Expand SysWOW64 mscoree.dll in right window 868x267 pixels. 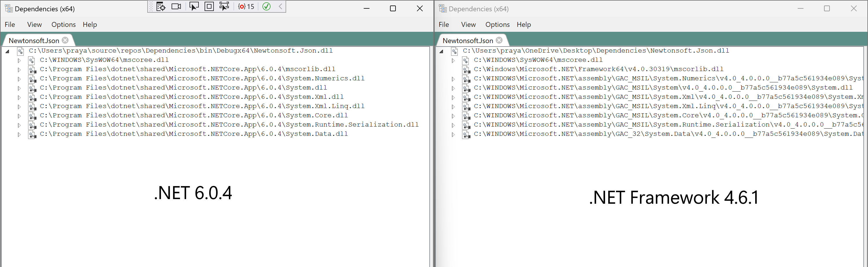453,61
